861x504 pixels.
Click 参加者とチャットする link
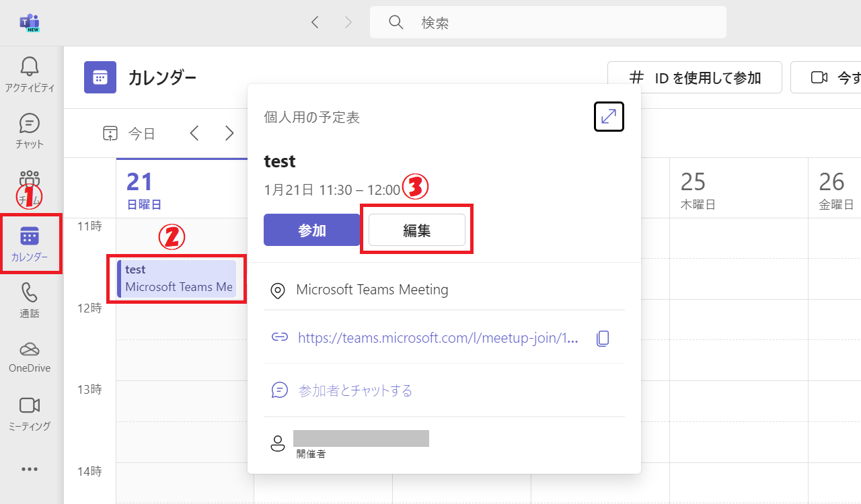pos(355,390)
